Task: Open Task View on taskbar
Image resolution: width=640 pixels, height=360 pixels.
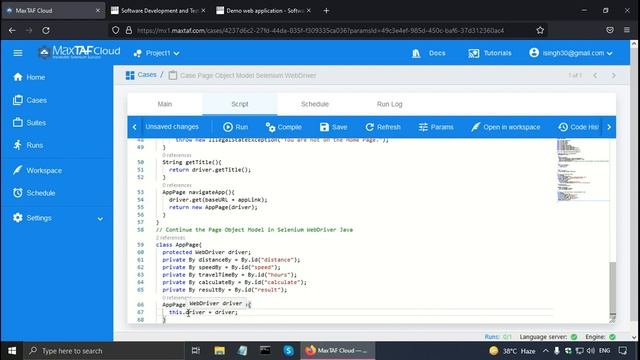Action: pyautogui.click(x=196, y=351)
